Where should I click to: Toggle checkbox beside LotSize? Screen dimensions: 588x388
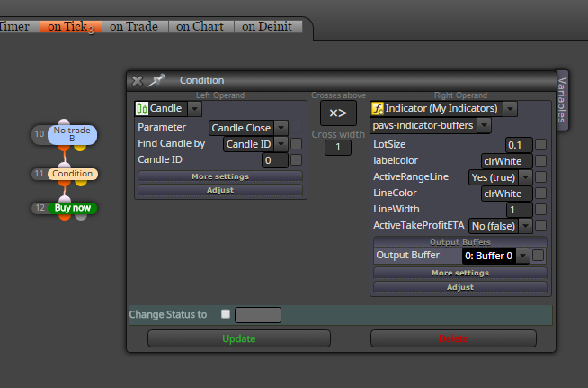[540, 144]
